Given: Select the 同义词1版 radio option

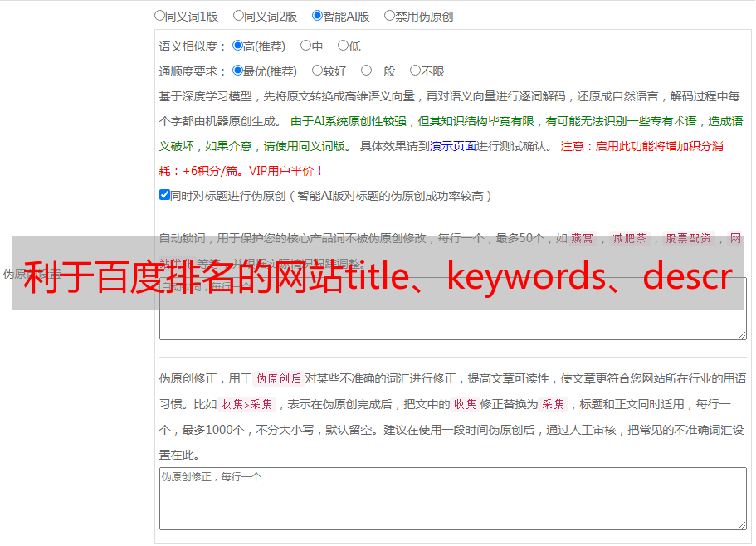Looking at the screenshot, I should point(159,16).
